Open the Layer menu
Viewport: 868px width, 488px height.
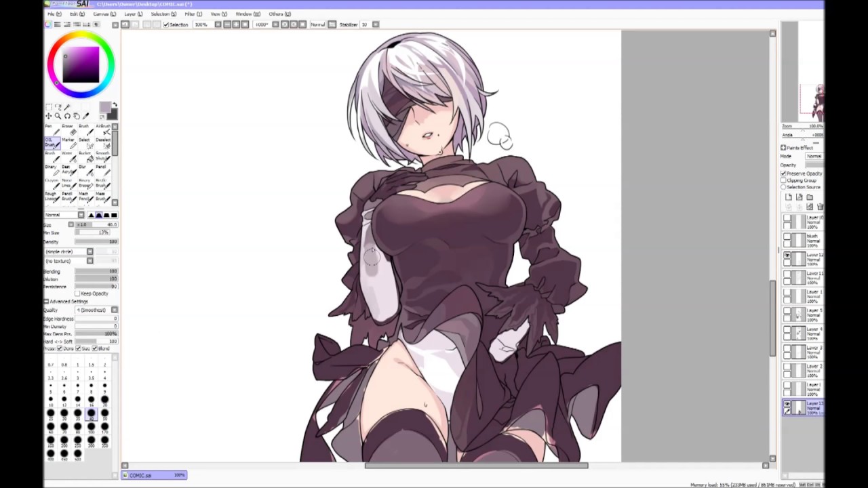tap(134, 14)
